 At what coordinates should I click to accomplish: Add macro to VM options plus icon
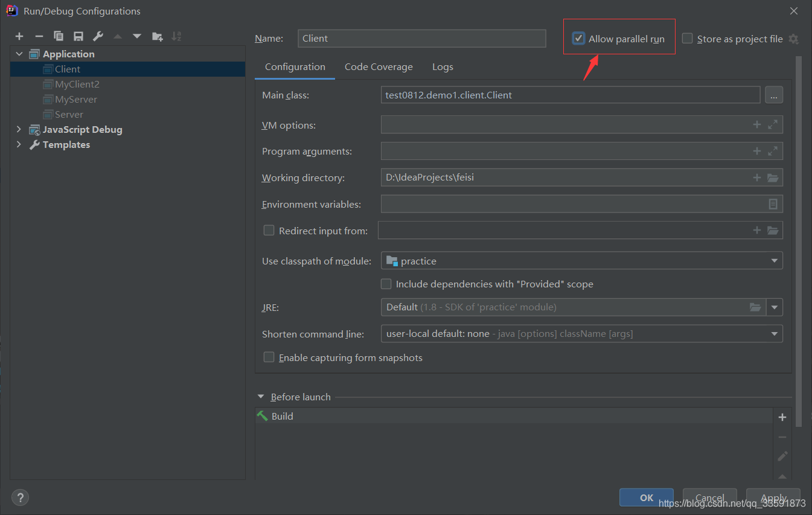(x=756, y=125)
